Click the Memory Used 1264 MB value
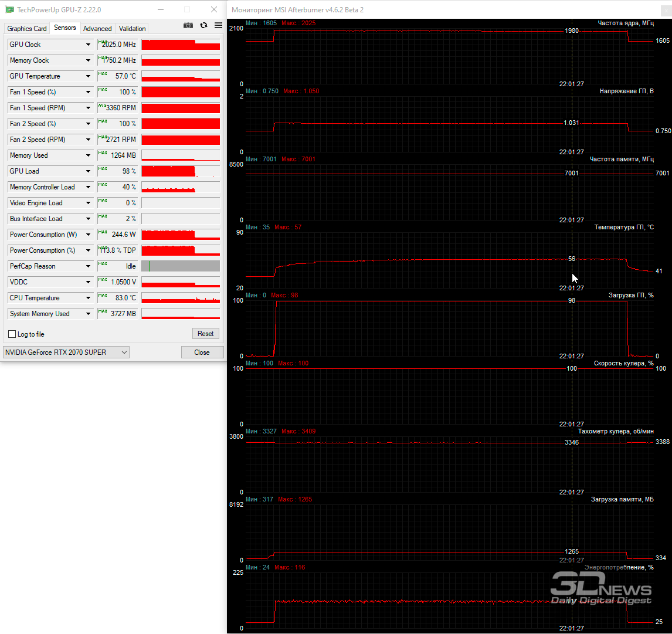 pyautogui.click(x=117, y=155)
